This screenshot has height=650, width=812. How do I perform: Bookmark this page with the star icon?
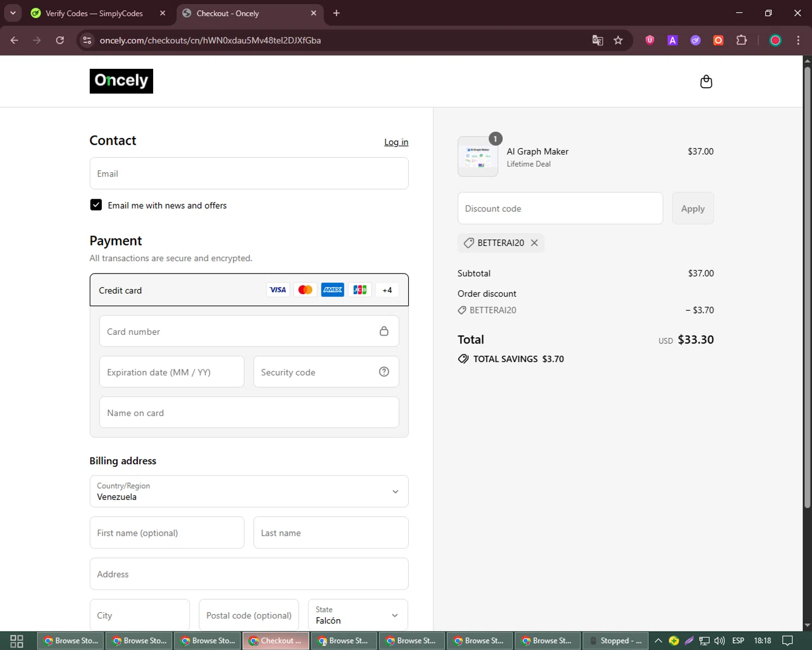pos(618,40)
